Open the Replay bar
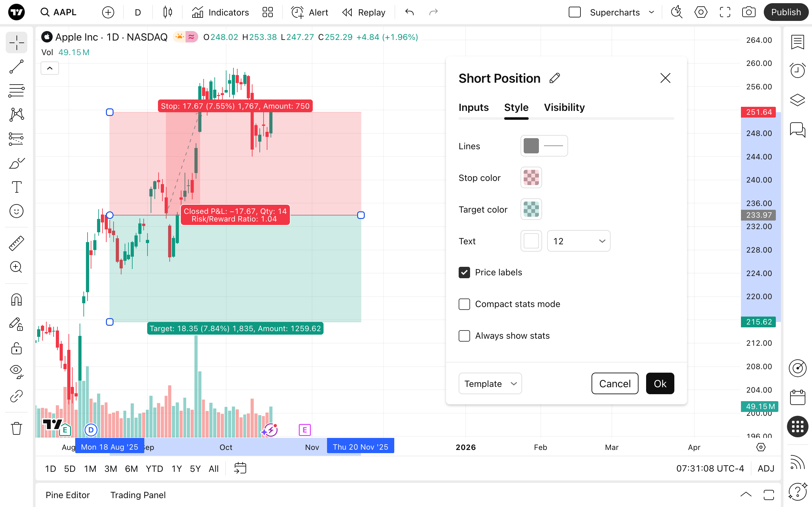Image resolution: width=812 pixels, height=507 pixels. pyautogui.click(x=364, y=12)
